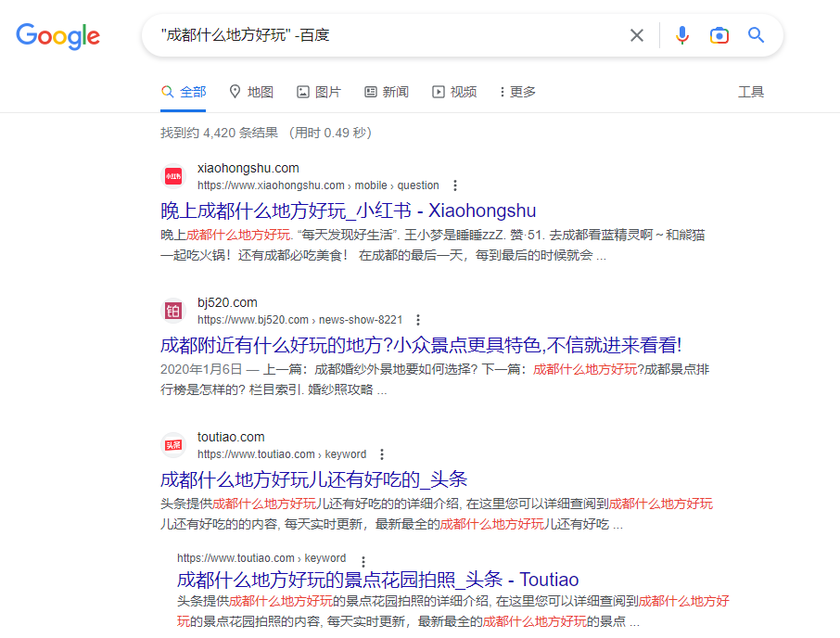Image resolution: width=840 pixels, height=638 pixels.
Task: Switch to the 图片 tab
Action: (319, 92)
